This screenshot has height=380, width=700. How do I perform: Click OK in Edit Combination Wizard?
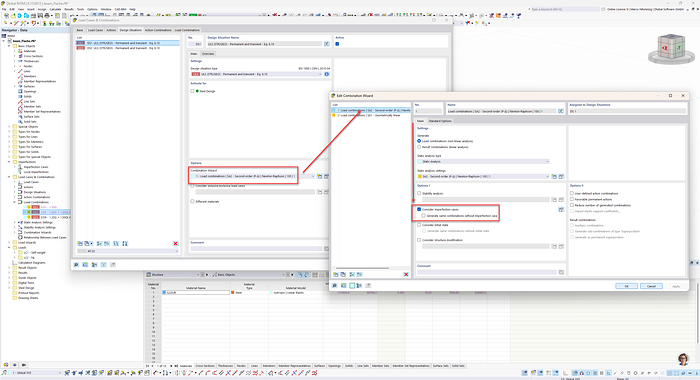626,286
